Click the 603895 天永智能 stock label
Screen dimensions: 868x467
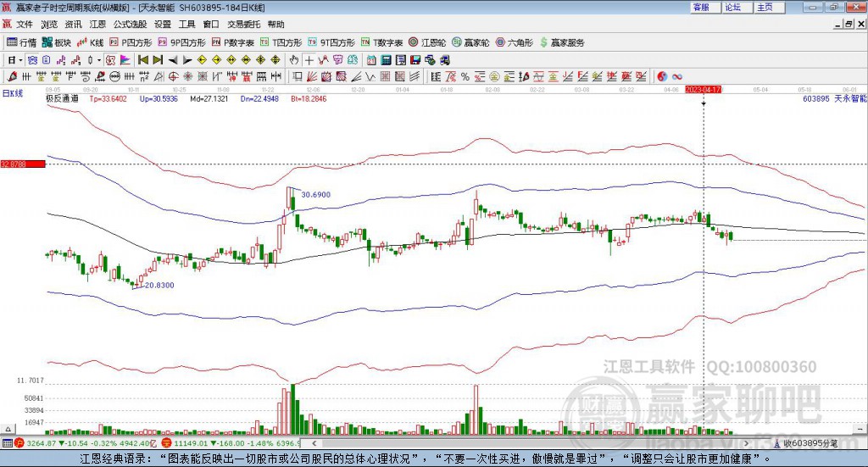click(835, 98)
